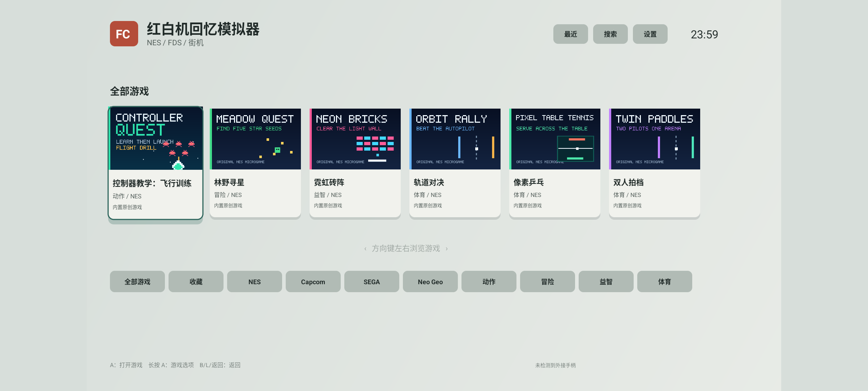Filter games by the 冒险 adventure tab
The image size is (868, 391).
pyautogui.click(x=548, y=282)
